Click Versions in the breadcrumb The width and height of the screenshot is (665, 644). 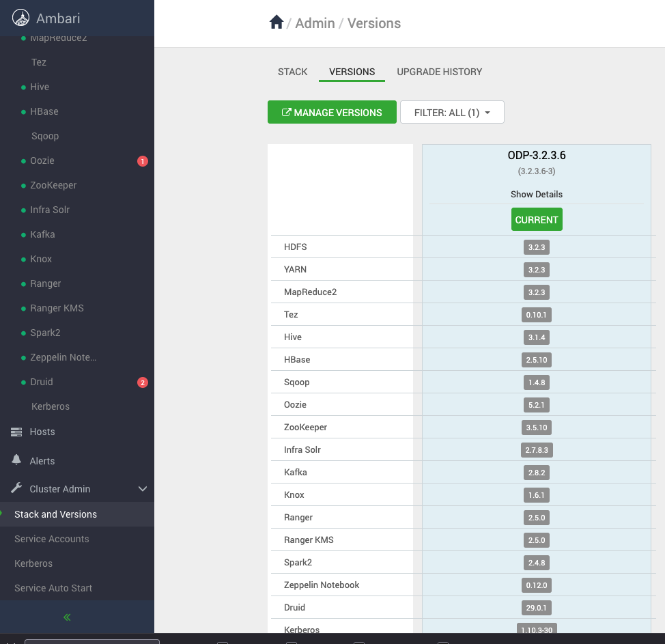point(374,23)
